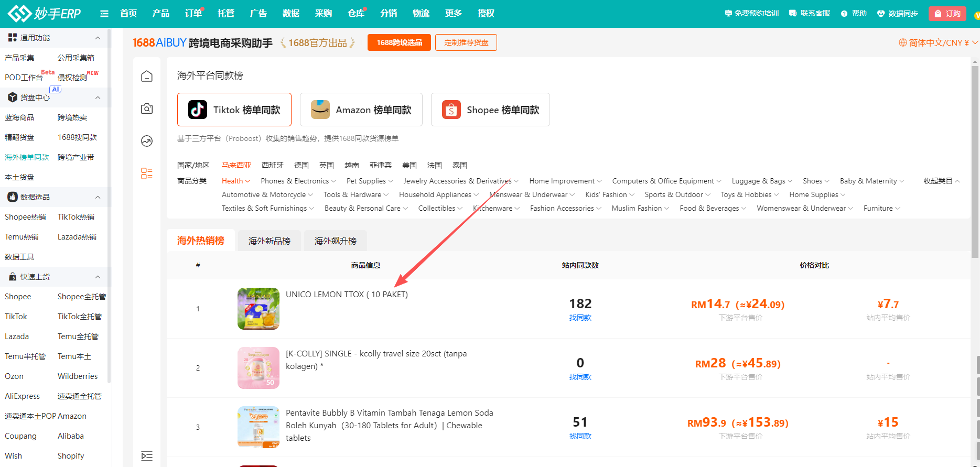Click 找同款 for Pentavite Bubbly B
The image size is (980, 467).
click(580, 436)
